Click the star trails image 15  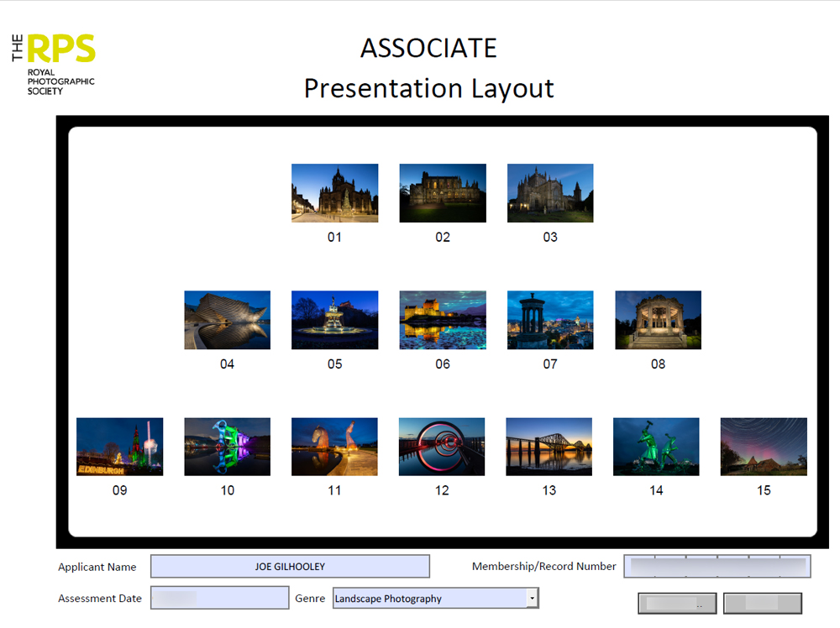(763, 446)
